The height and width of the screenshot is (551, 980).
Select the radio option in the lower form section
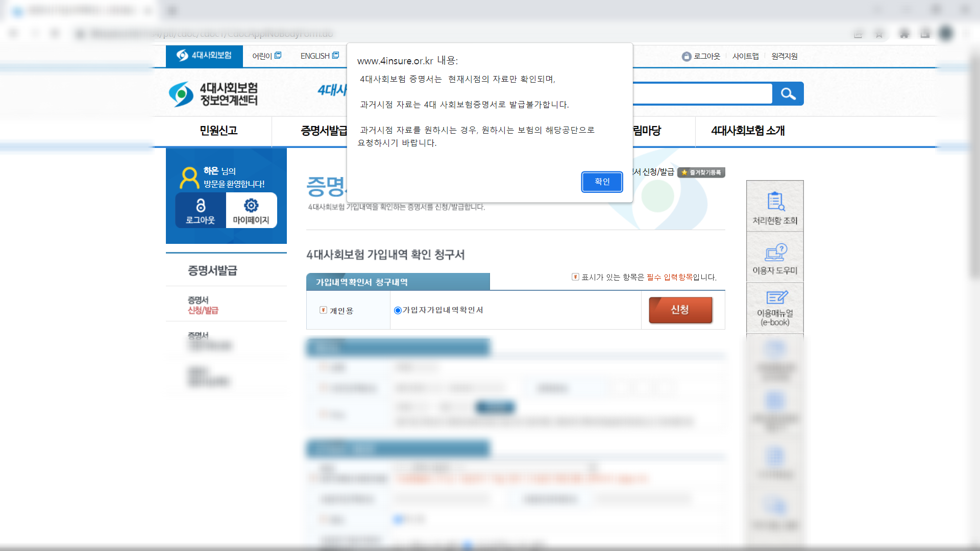point(398,519)
